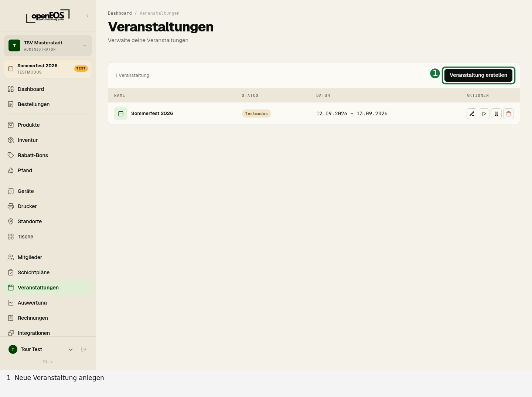Click the STATUS column header
Screen dimensions: 532x397
[x=250, y=95]
